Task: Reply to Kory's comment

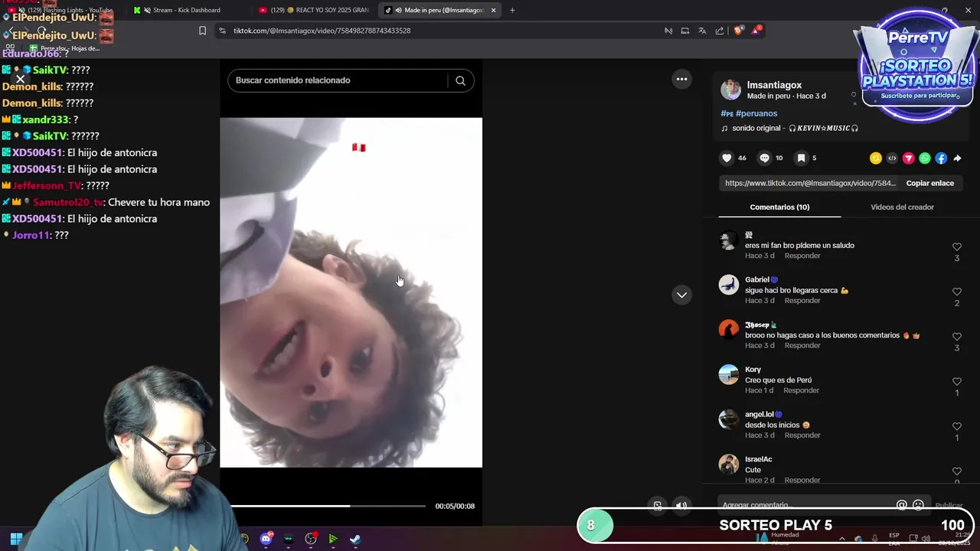Action: [x=801, y=390]
